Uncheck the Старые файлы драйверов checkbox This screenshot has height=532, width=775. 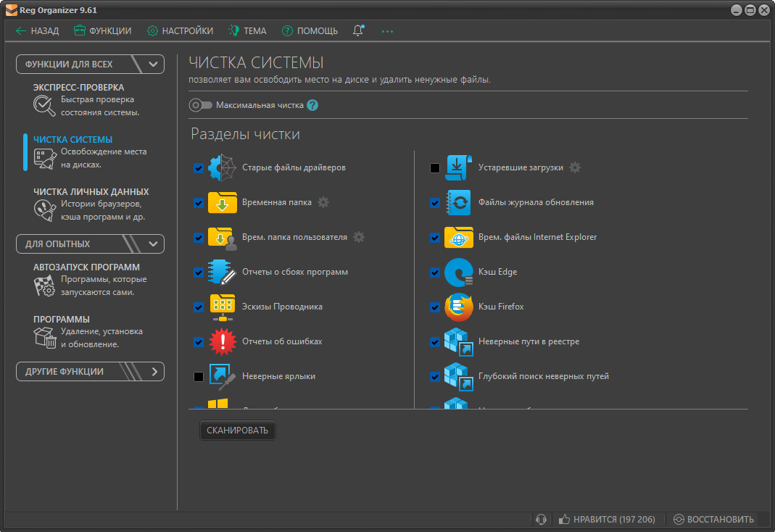click(x=199, y=168)
